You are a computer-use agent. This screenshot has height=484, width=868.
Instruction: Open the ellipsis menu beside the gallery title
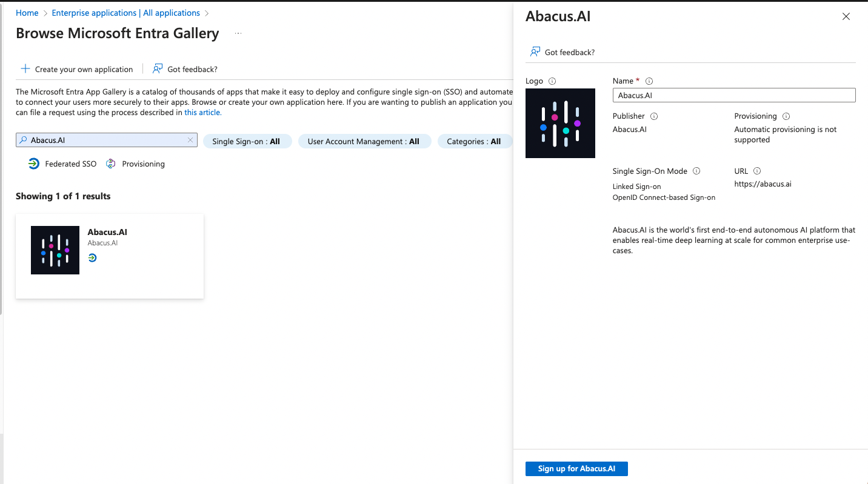238,34
